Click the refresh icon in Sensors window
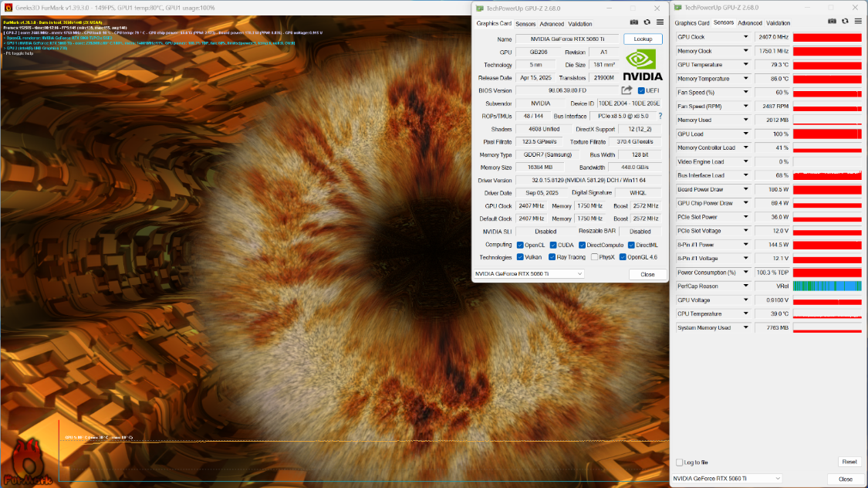This screenshot has width=868, height=488. pos(845,21)
